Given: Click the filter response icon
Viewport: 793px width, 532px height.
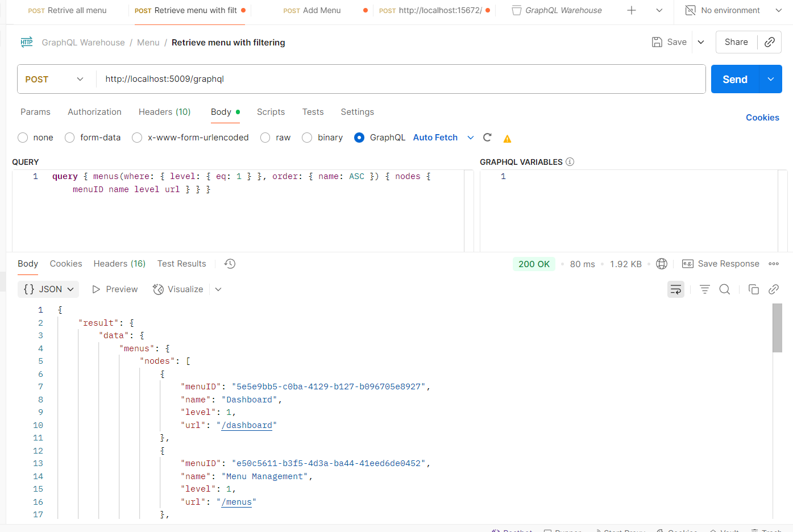Looking at the screenshot, I should (704, 289).
